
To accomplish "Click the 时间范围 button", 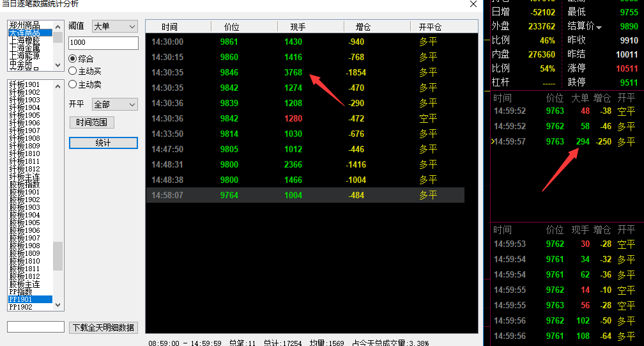I will coord(91,122).
